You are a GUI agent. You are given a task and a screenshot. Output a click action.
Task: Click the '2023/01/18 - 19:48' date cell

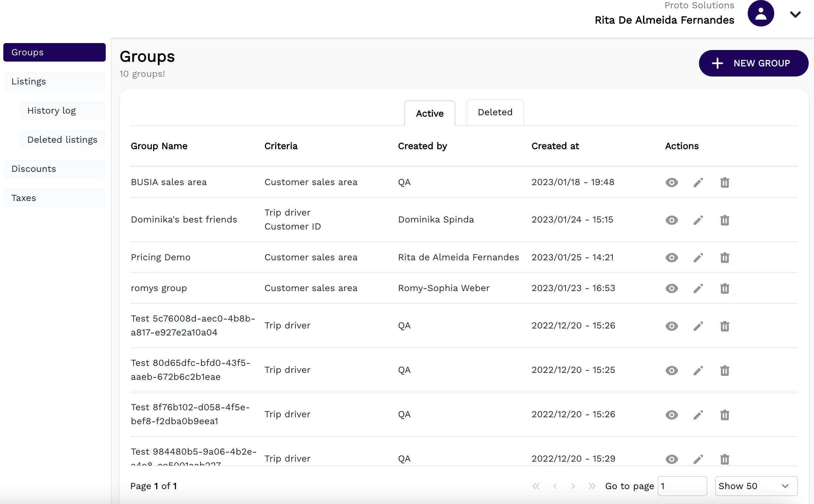coord(573,182)
